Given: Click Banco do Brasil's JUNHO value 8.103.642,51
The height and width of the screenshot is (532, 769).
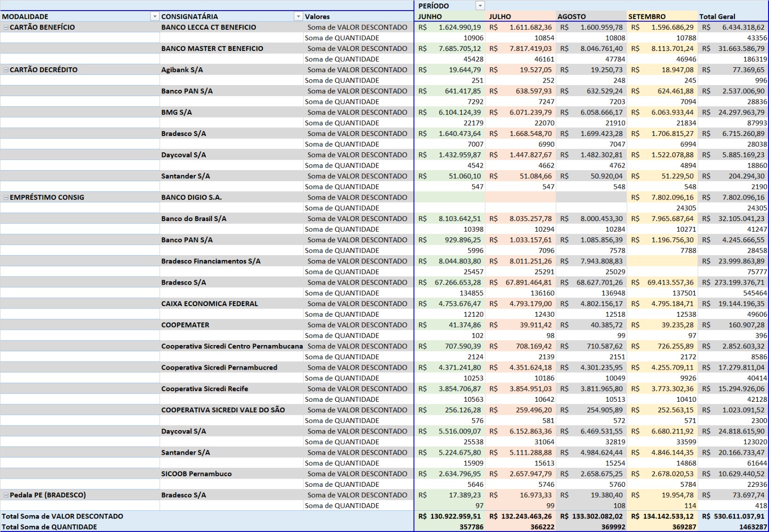Looking at the screenshot, I should [x=459, y=219].
